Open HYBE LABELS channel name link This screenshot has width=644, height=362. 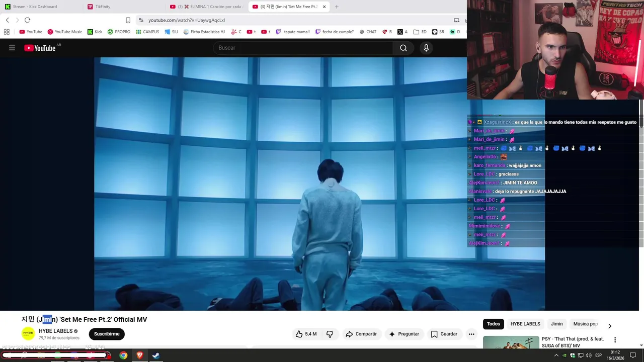(x=56, y=331)
